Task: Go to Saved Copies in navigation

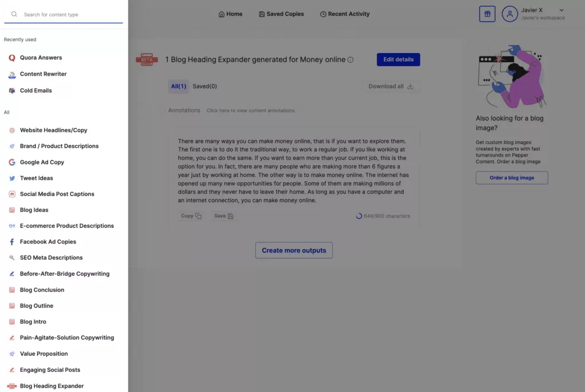Action: point(281,14)
